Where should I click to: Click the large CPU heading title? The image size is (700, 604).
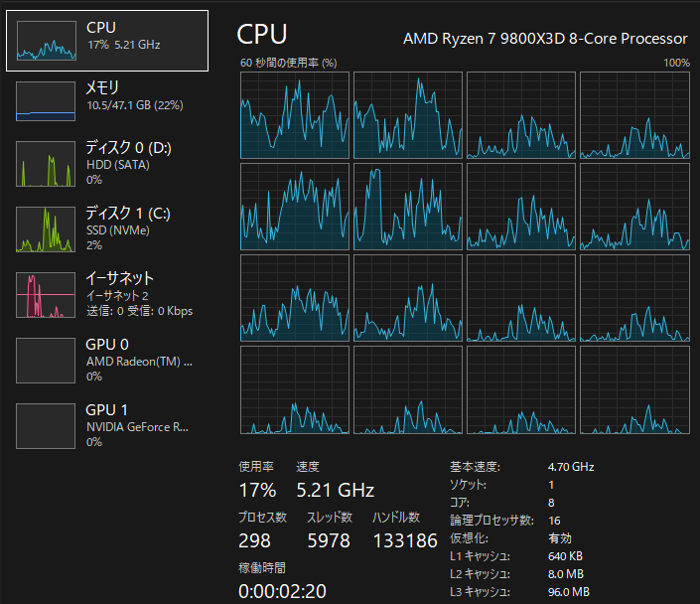click(262, 35)
